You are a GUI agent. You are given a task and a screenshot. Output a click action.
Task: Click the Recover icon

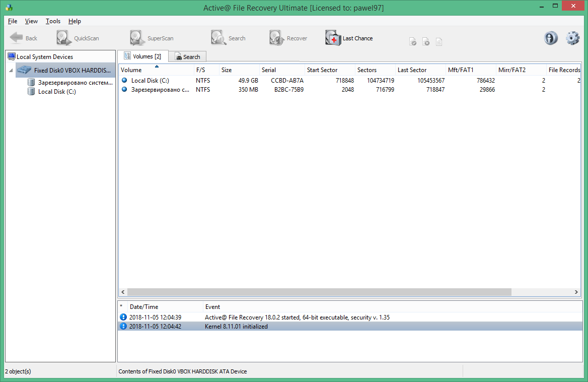[288, 38]
